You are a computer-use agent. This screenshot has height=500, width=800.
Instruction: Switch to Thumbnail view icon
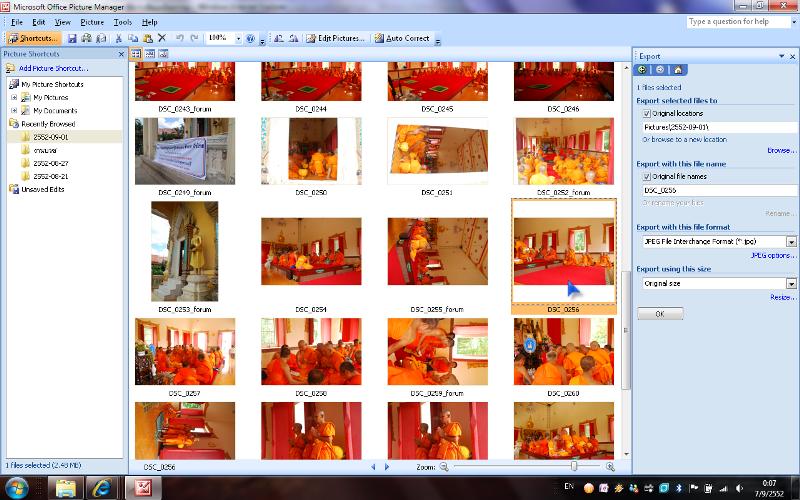(136, 54)
